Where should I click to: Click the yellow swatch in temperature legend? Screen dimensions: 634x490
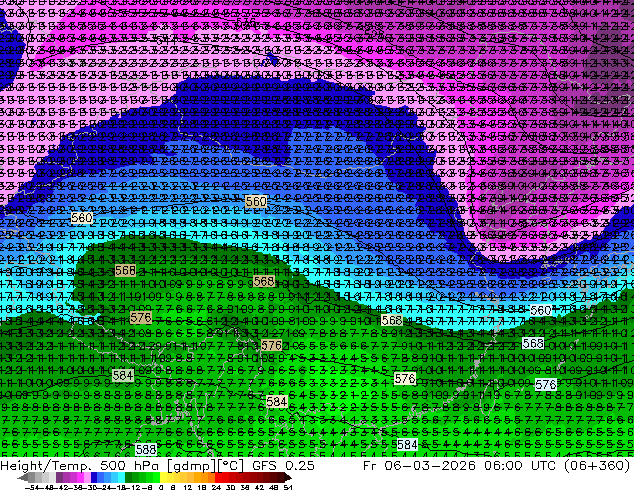(163, 478)
